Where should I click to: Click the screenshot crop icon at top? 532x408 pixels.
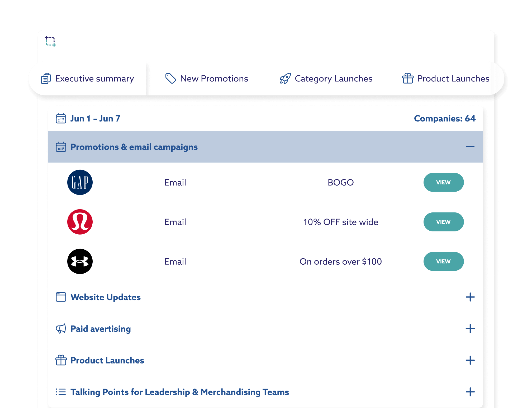50,41
